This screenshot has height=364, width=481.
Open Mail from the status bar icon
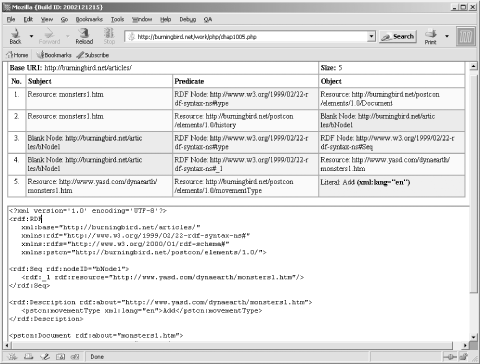[x=29, y=357]
